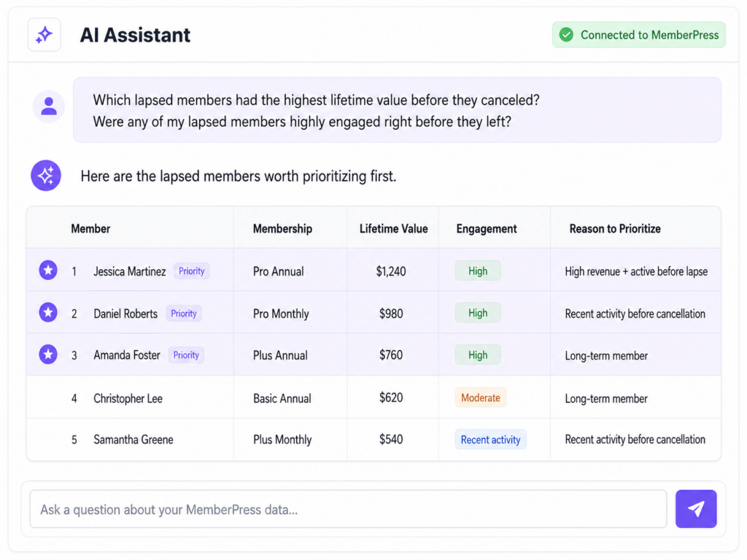The height and width of the screenshot is (560, 747).
Task: Click the High badge in Daniel Roberts row
Action: (x=478, y=313)
